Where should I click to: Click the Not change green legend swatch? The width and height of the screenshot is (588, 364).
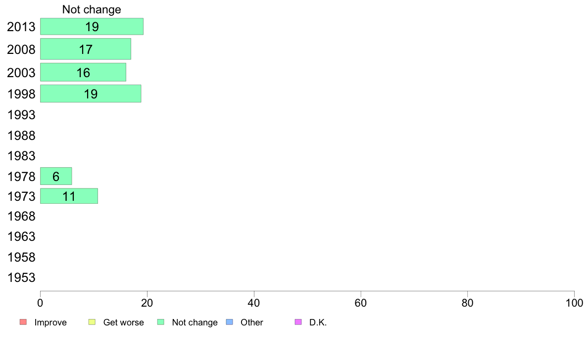[161, 322]
